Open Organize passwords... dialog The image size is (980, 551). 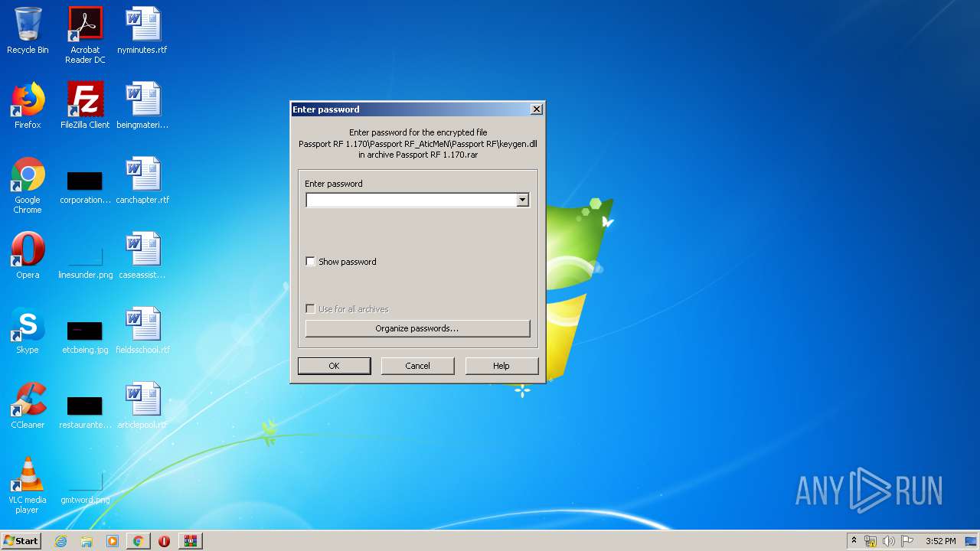(x=417, y=328)
